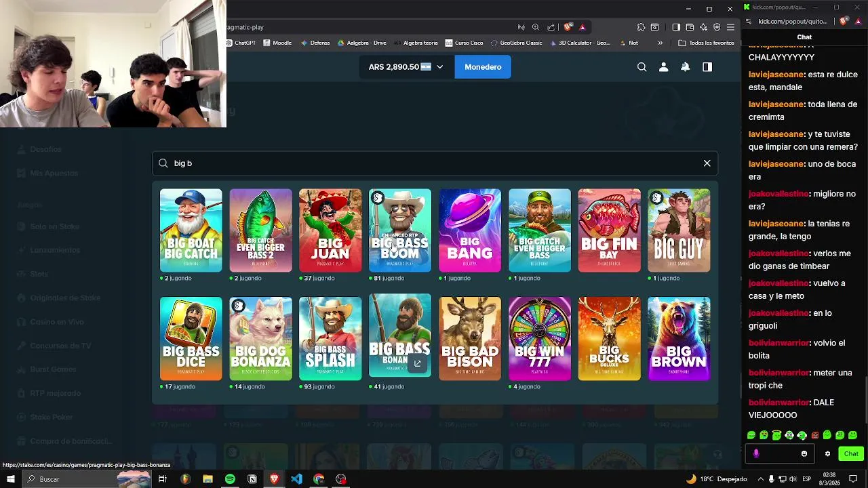Open Kick chat settings gear
868x488 pixels.
coord(827,454)
